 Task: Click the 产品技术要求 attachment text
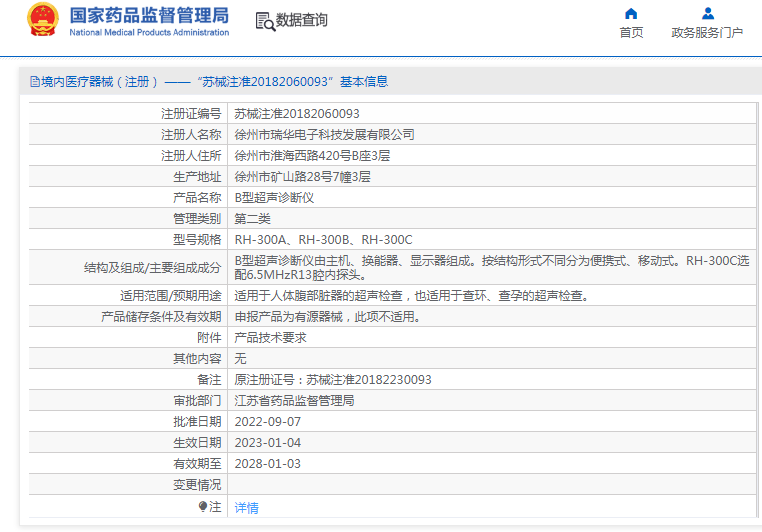click(270, 338)
